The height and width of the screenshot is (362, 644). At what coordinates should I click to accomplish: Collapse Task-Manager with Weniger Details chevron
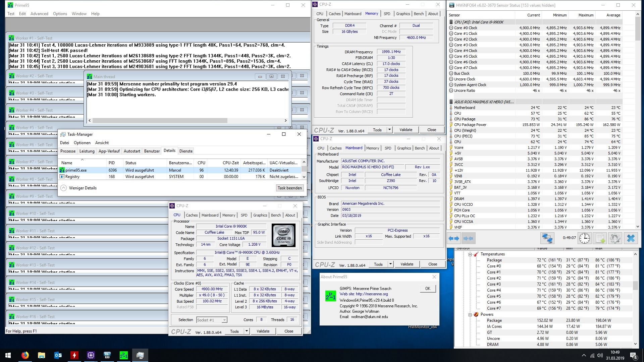tap(64, 188)
